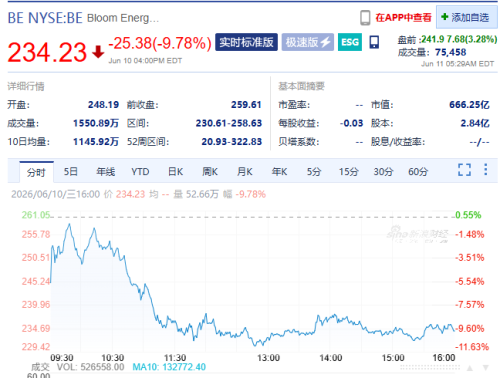The image size is (500, 378).
Task: Click the share capital 2.84亿
Action: tap(475, 123)
